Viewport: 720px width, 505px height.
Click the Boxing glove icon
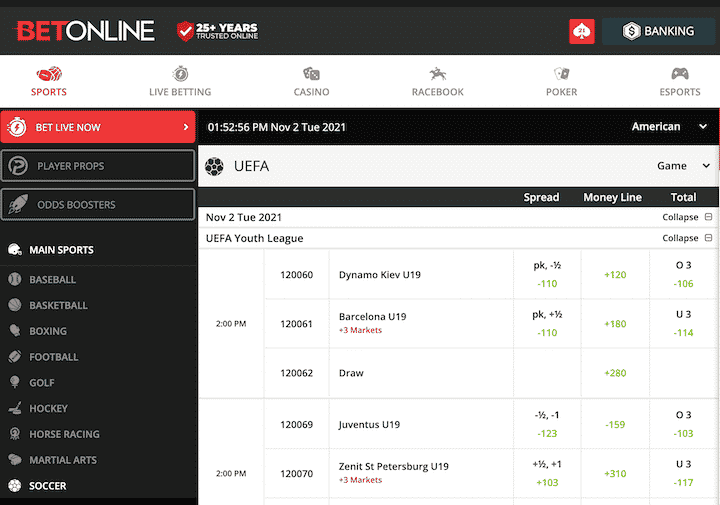(15, 331)
